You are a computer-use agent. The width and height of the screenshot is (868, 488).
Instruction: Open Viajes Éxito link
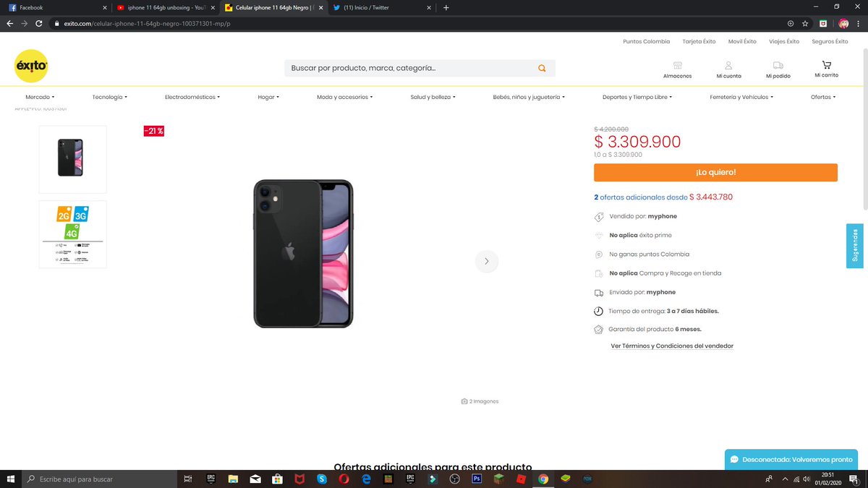point(784,41)
